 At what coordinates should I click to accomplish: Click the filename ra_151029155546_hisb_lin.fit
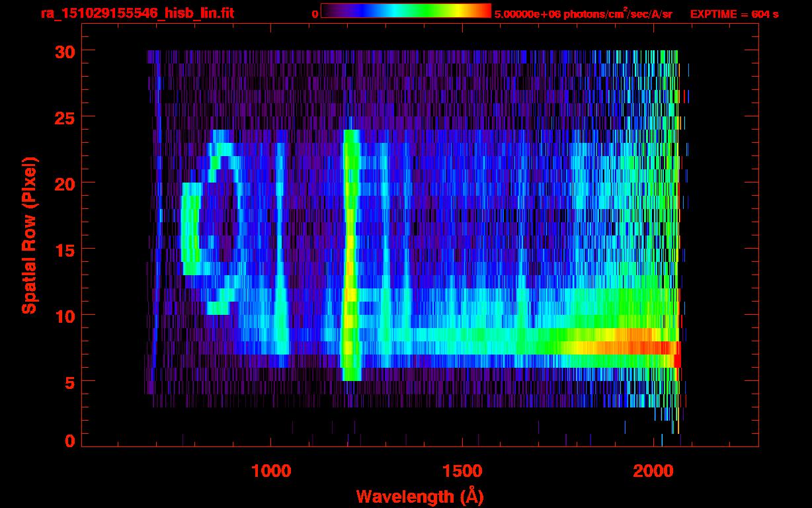click(137, 13)
